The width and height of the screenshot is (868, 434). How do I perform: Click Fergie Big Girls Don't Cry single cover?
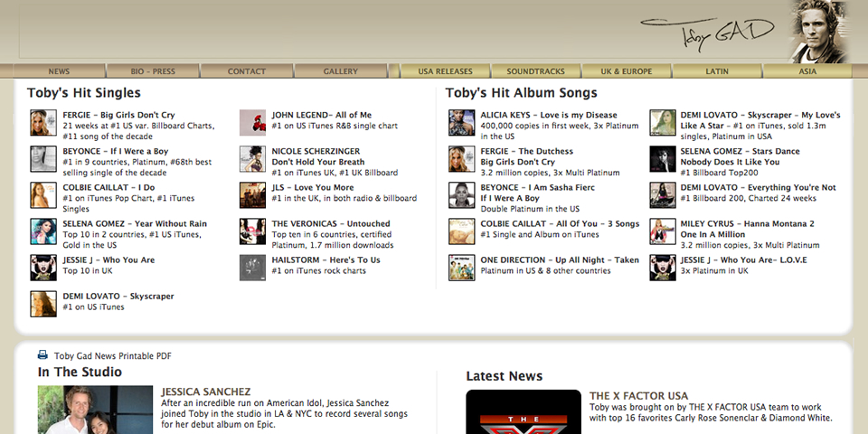click(x=43, y=123)
